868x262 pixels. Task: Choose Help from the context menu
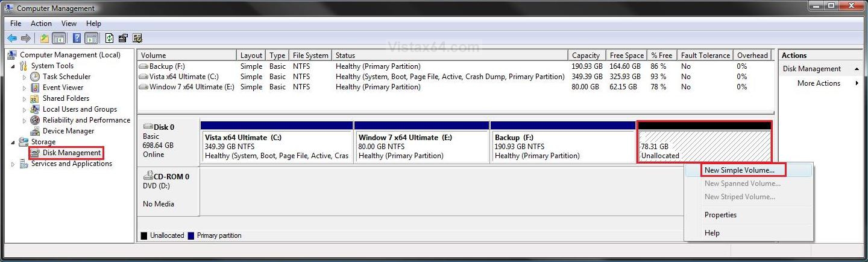point(712,233)
